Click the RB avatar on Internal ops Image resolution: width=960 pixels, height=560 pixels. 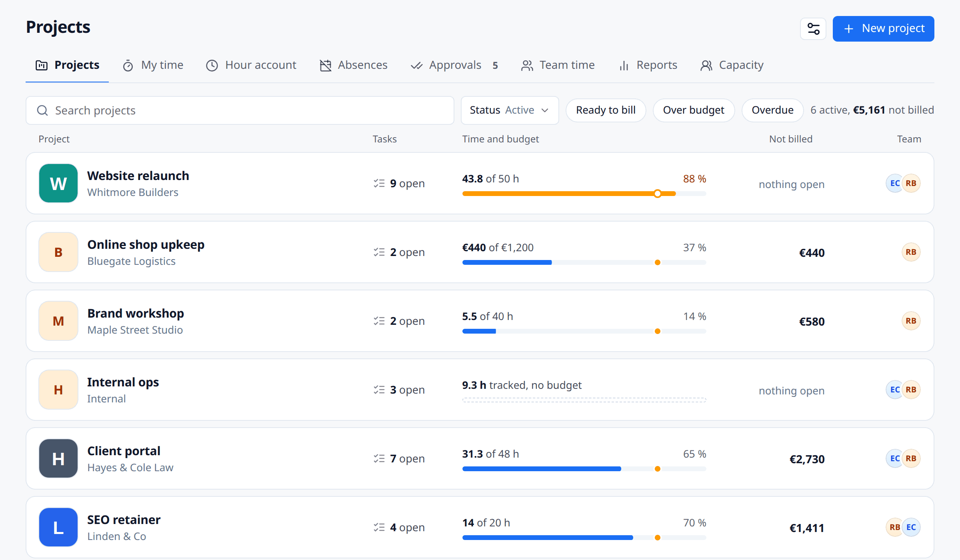911,390
